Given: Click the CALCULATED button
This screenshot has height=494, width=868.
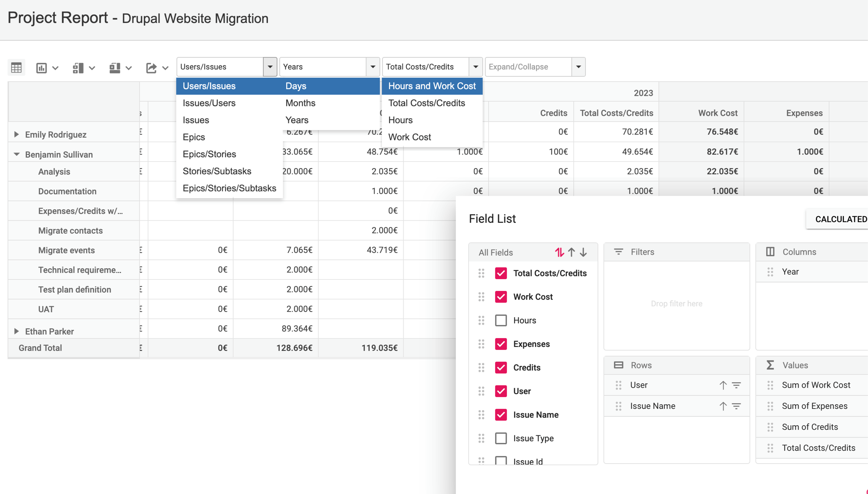Looking at the screenshot, I should tap(840, 219).
